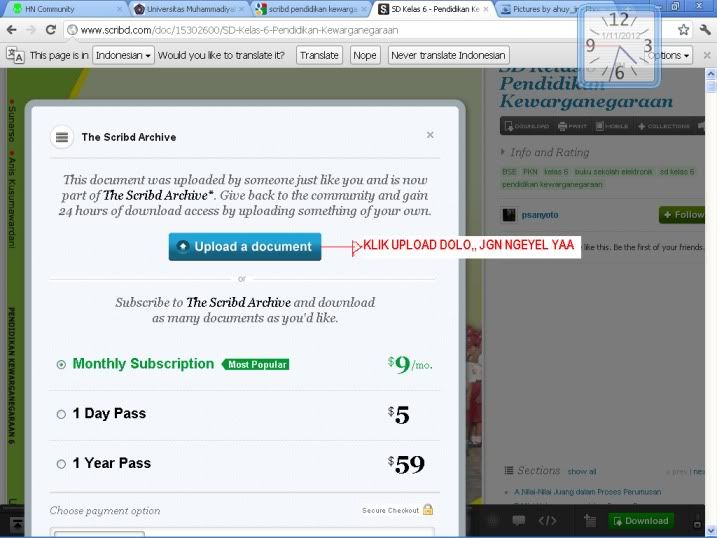Viewport: 717px width, 538px height.
Task: Click the green Follow button
Action: click(681, 214)
